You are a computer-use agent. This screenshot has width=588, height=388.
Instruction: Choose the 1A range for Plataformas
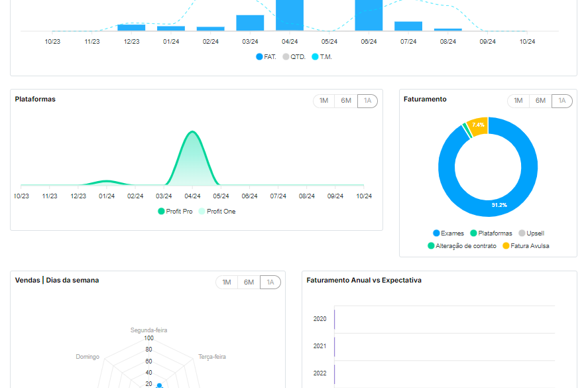pyautogui.click(x=367, y=101)
